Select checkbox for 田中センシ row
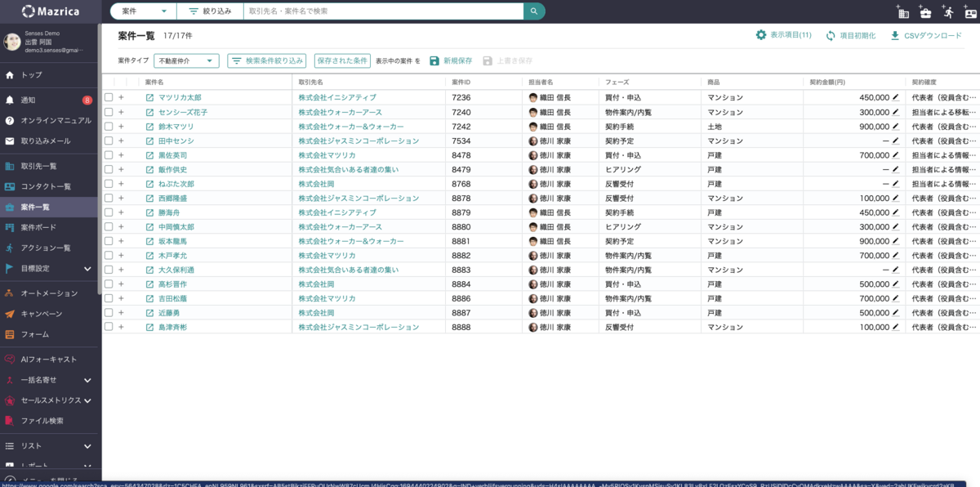Image resolution: width=980 pixels, height=487 pixels. pos(109,141)
